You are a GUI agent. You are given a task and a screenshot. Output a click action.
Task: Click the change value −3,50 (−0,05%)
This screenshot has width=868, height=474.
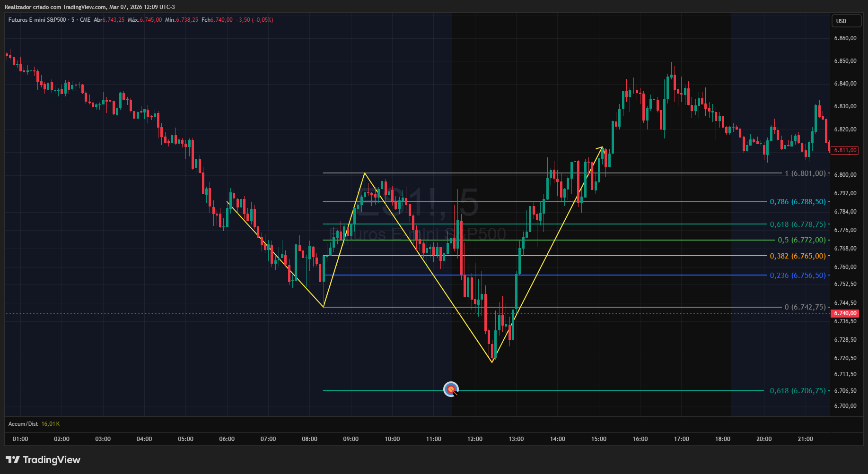click(x=254, y=20)
